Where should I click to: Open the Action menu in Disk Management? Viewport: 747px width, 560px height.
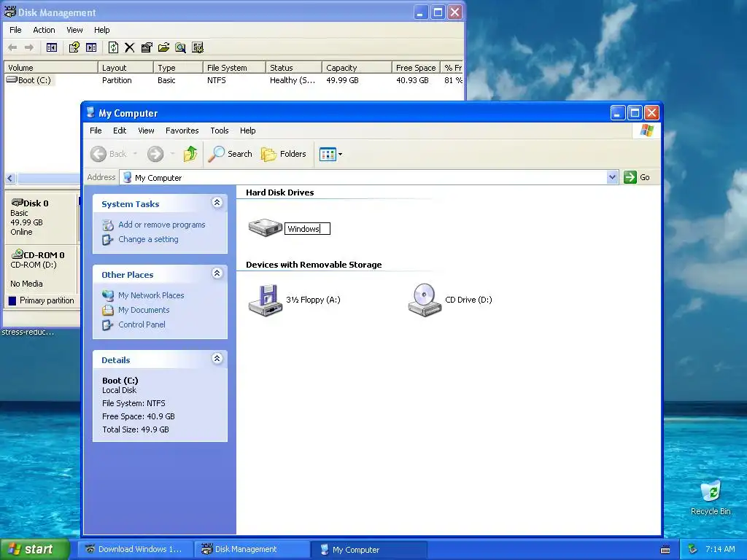click(x=44, y=30)
